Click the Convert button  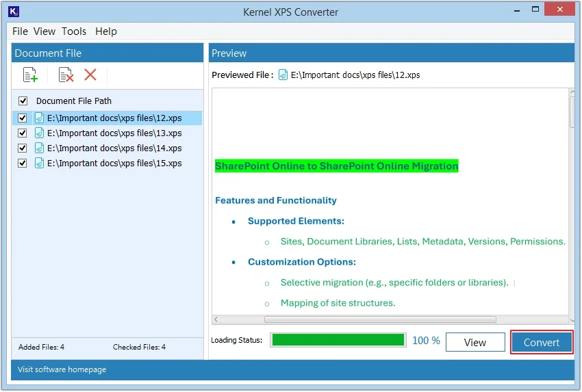pyautogui.click(x=541, y=342)
